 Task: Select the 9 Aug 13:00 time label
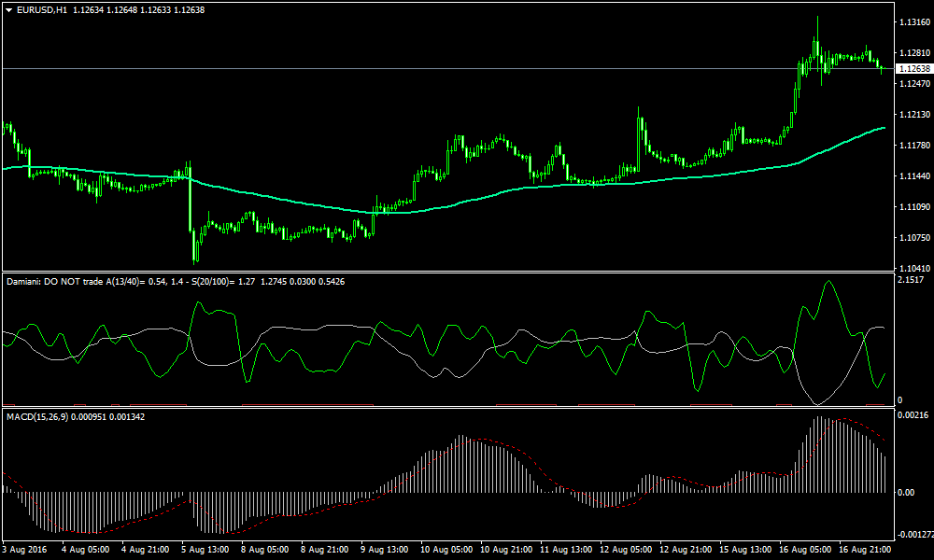tap(383, 550)
